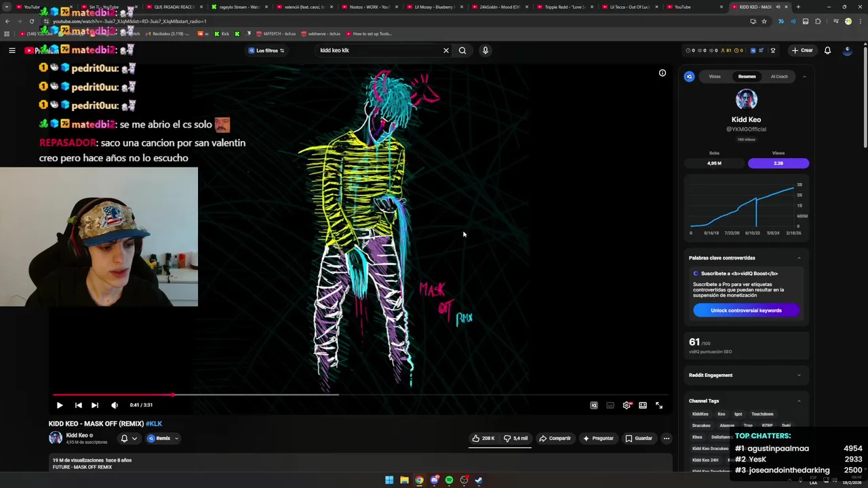The width and height of the screenshot is (868, 488).
Task: Open YouTube notifications bell
Action: [x=827, y=50]
